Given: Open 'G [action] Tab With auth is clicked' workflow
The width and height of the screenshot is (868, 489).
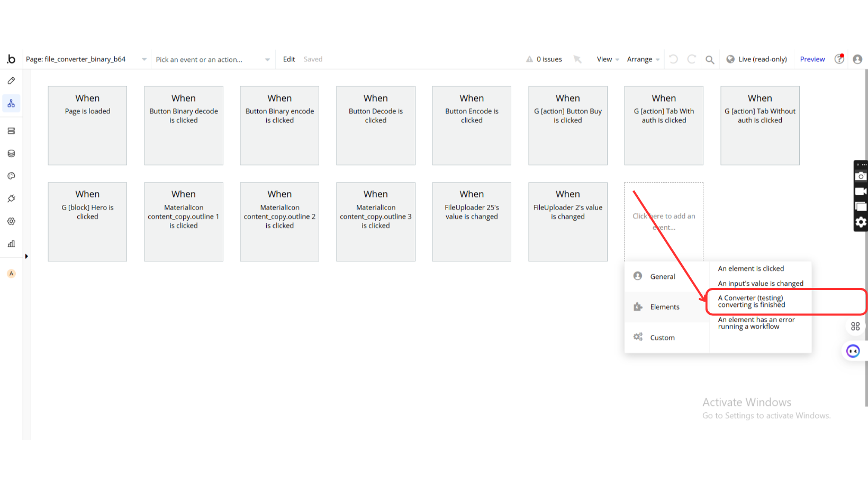Looking at the screenshot, I should (664, 125).
